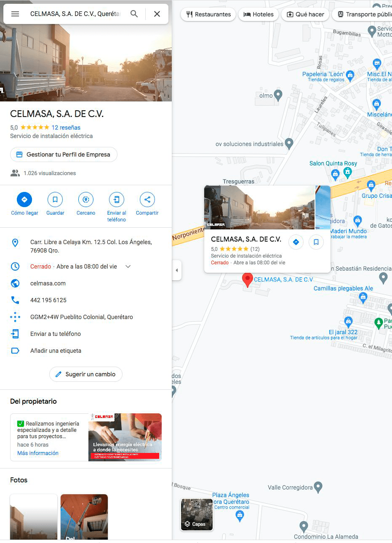This screenshot has height=543, width=392.
Task: Click the San Sebastián Residencial pin
Action: (x=383, y=277)
